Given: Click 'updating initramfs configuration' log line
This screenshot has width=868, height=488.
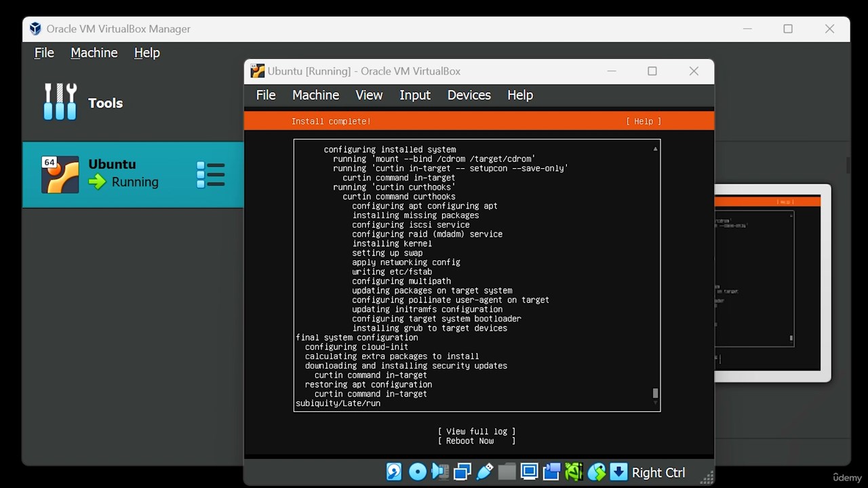Looking at the screenshot, I should tap(427, 309).
